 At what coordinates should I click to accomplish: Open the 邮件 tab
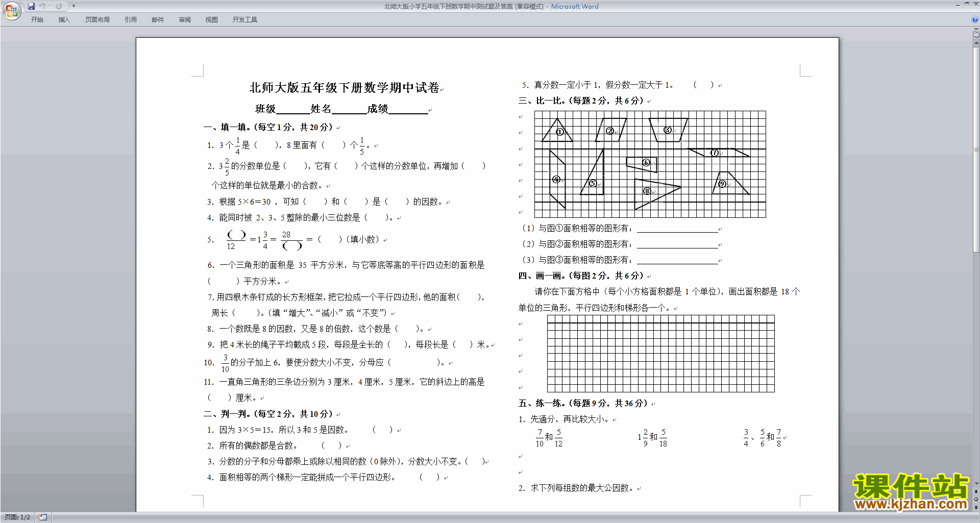point(158,20)
